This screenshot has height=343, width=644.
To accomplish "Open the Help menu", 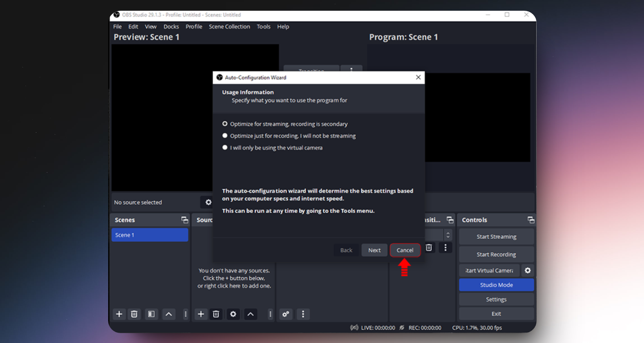I will [283, 27].
